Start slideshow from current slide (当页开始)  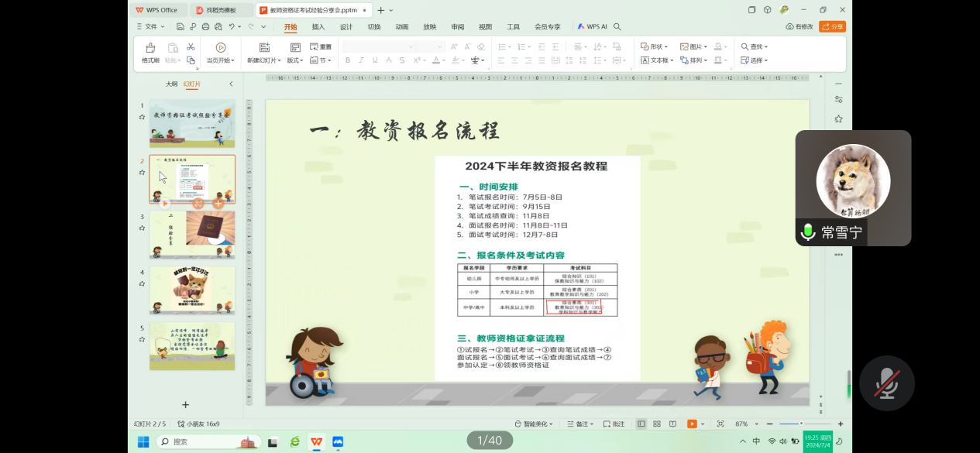click(221, 48)
